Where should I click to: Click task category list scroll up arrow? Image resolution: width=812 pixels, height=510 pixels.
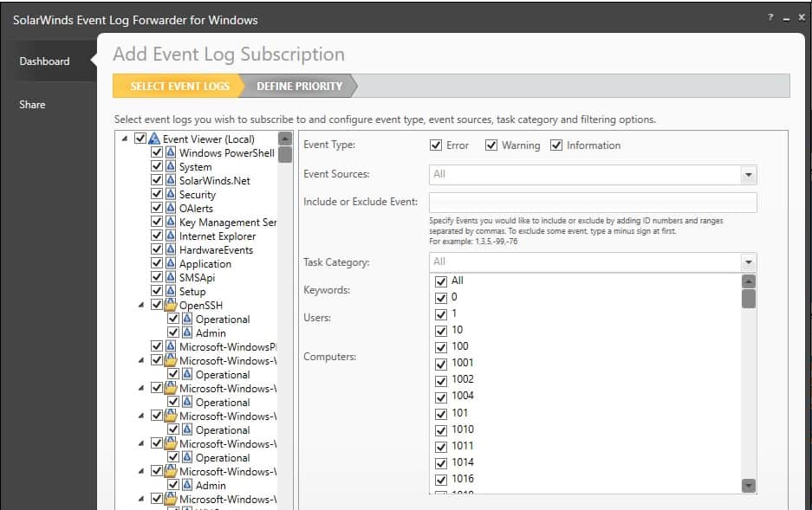748,281
